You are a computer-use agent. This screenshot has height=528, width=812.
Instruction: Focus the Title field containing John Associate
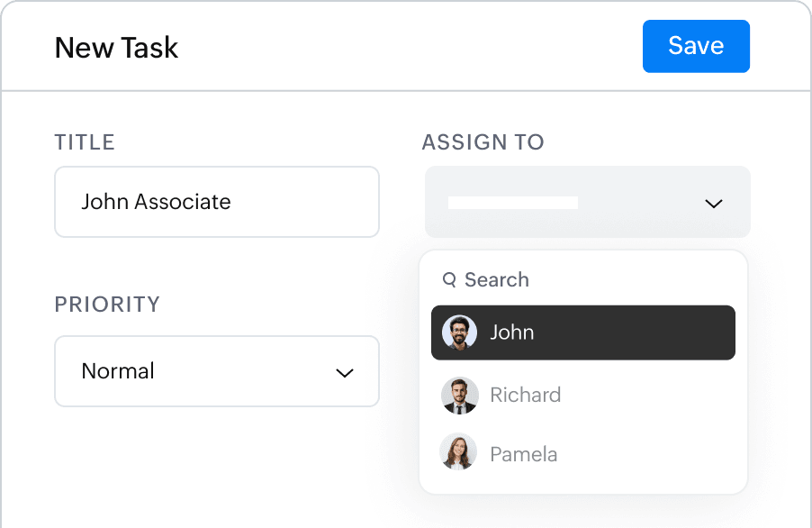coord(216,202)
